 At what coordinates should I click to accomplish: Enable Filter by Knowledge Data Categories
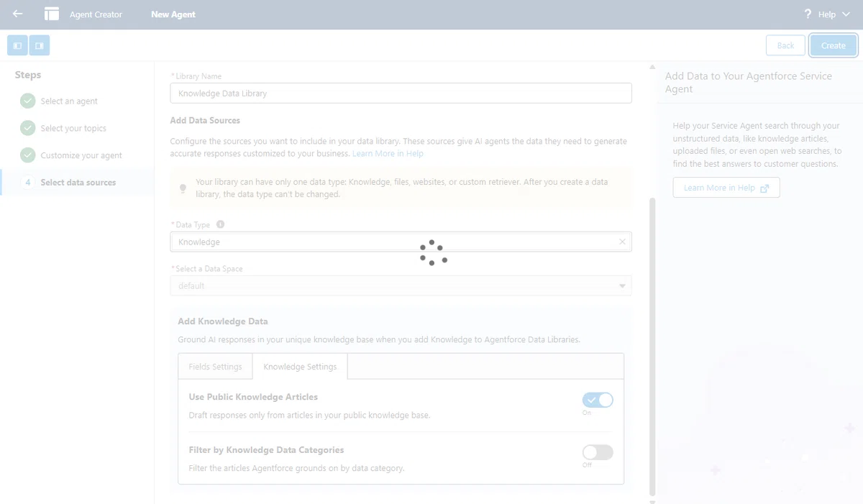(x=598, y=452)
